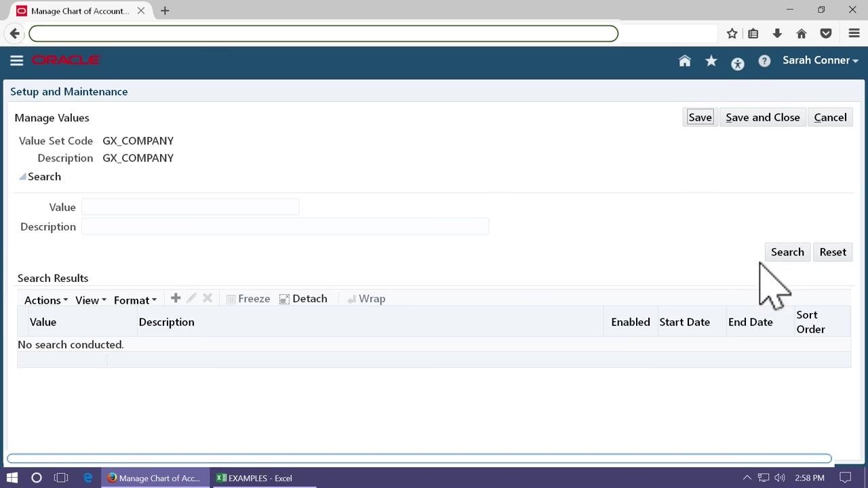Click the Freeze toolbar item
868x488 pixels.
tap(248, 299)
